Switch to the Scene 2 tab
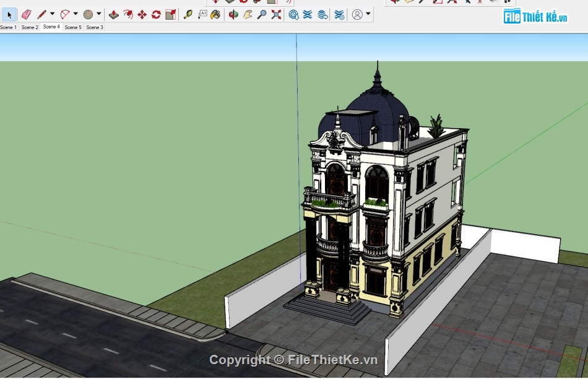588x379 pixels. tap(30, 27)
